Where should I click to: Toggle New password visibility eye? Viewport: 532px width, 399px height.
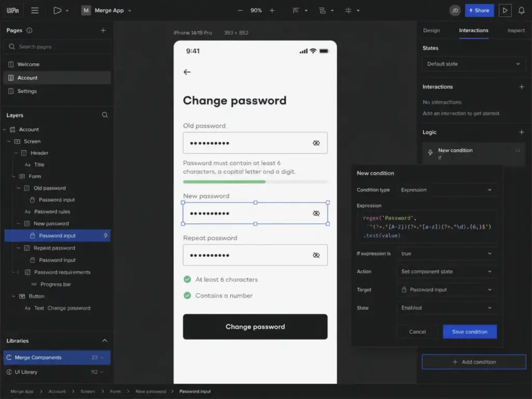click(x=316, y=214)
